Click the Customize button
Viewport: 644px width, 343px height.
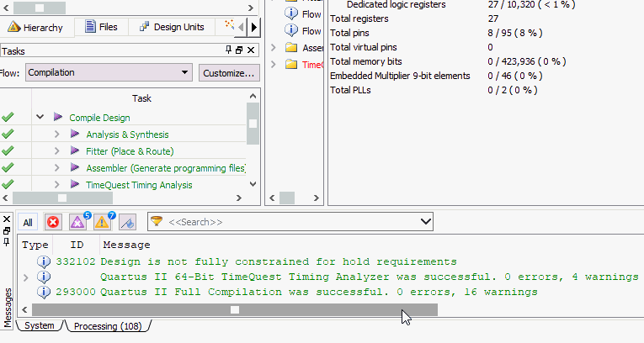229,73
